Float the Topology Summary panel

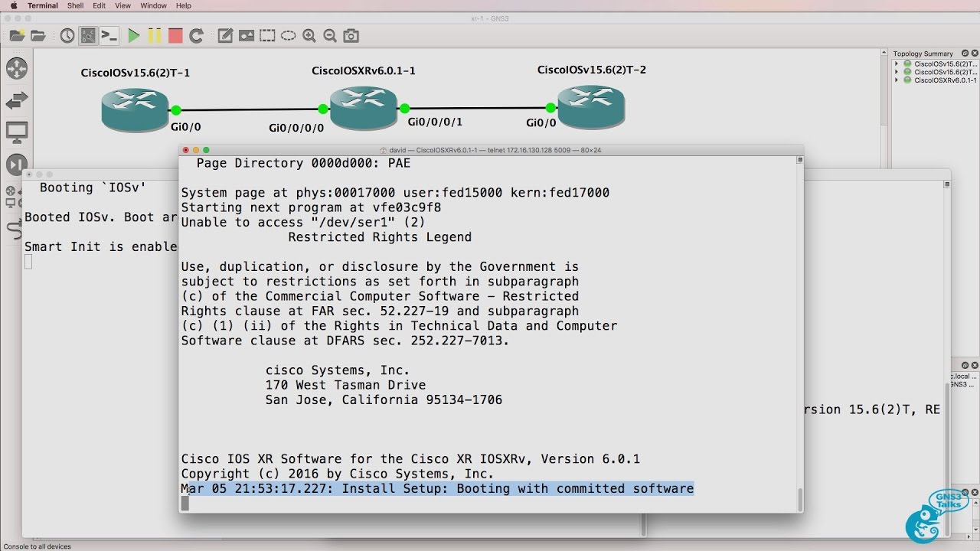point(966,54)
